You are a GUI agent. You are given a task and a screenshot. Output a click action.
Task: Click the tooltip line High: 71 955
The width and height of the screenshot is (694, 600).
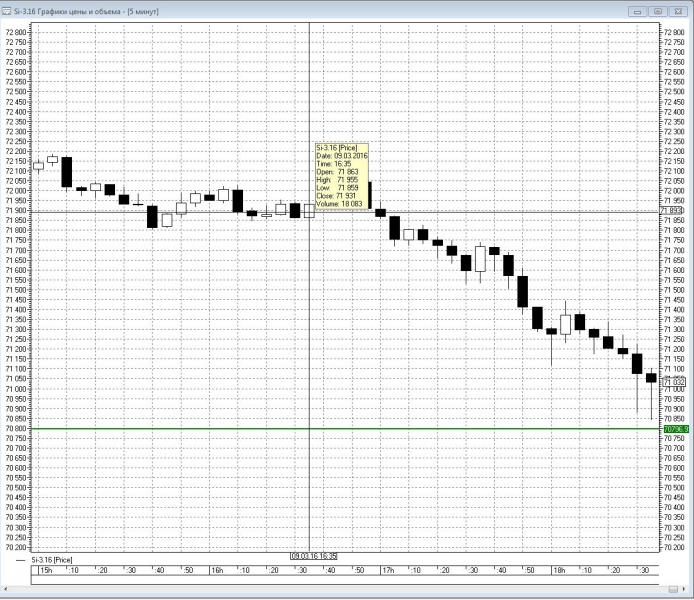point(337,180)
